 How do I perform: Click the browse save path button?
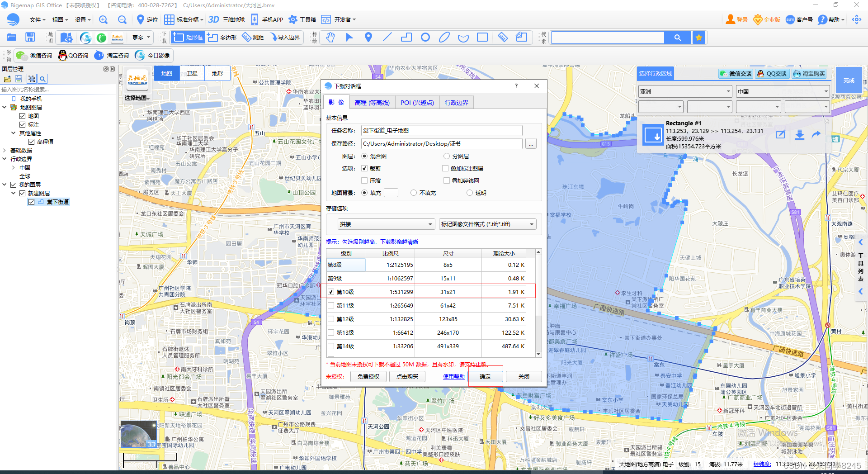[531, 144]
